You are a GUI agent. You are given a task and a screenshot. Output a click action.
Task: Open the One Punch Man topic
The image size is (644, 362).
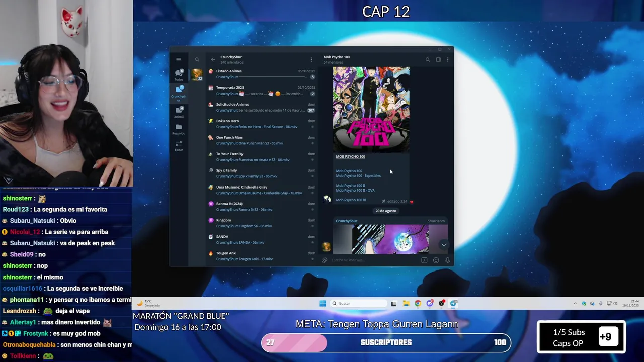pos(262,140)
